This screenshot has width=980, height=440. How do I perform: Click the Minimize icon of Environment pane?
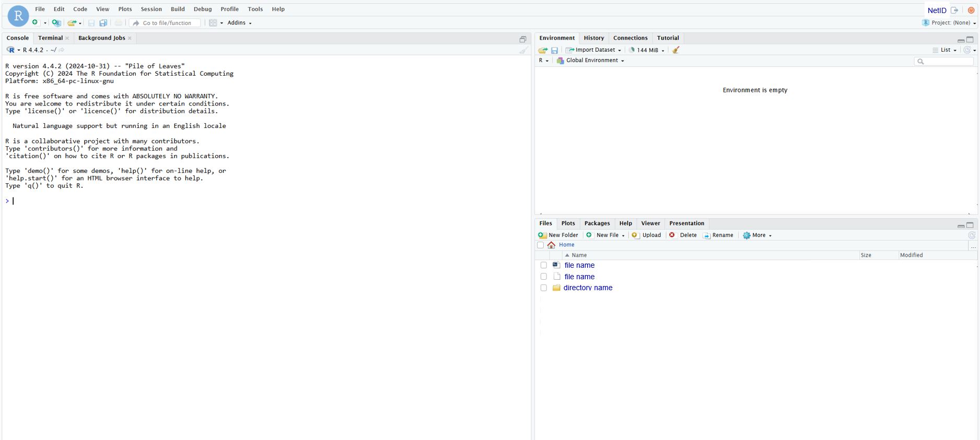[961, 40]
